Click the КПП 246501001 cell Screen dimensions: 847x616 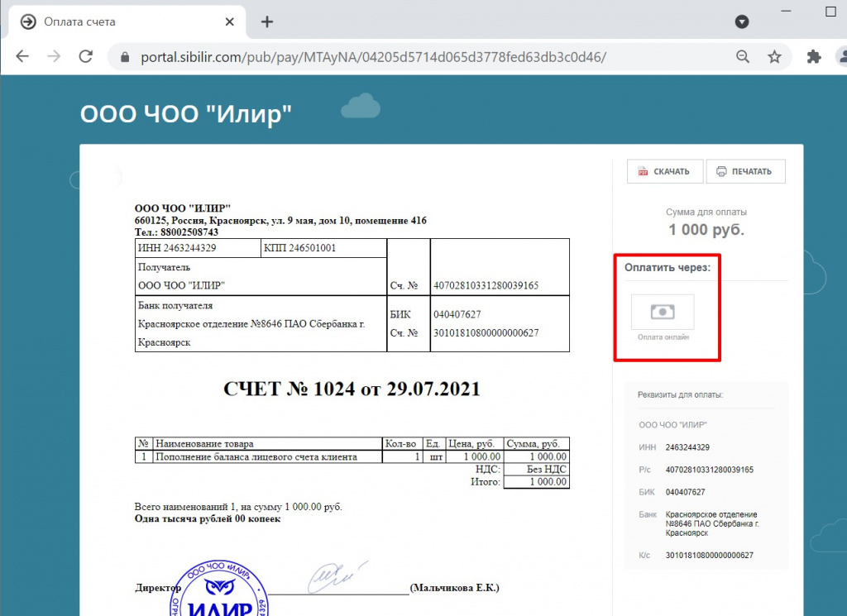323,248
